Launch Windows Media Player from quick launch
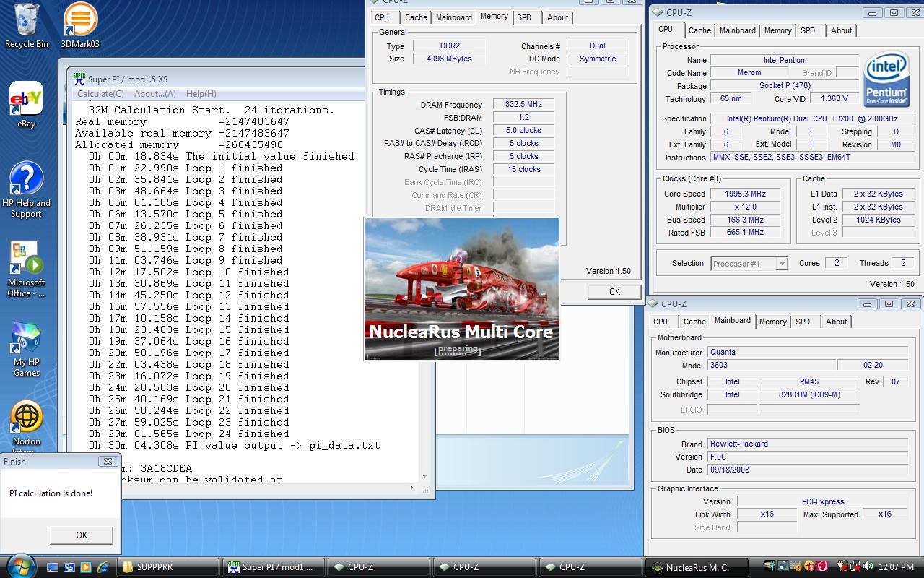Image resolution: width=924 pixels, height=578 pixels. (x=86, y=567)
